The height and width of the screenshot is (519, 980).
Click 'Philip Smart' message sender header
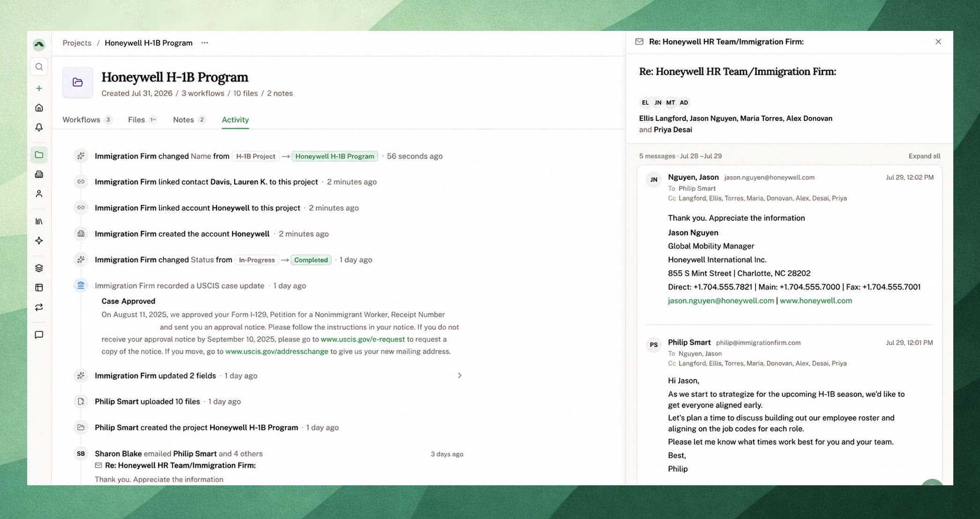point(689,342)
